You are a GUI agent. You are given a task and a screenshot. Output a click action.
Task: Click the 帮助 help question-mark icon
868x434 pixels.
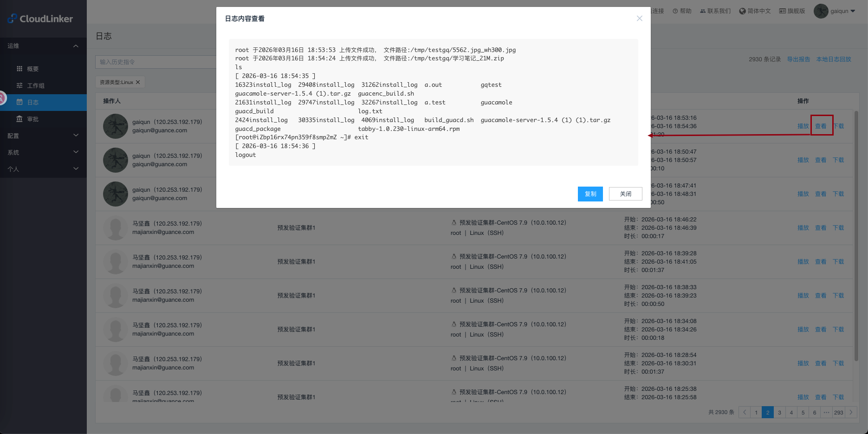tap(675, 11)
